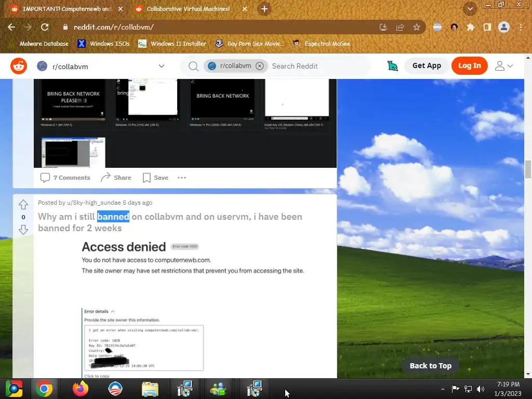532x399 pixels.
Task: Open the post's more options ellipsis
Action: tap(182, 178)
